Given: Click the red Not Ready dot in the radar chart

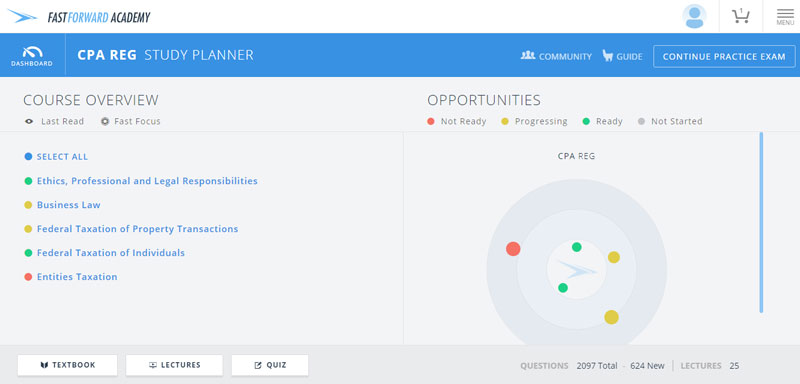Looking at the screenshot, I should [513, 249].
